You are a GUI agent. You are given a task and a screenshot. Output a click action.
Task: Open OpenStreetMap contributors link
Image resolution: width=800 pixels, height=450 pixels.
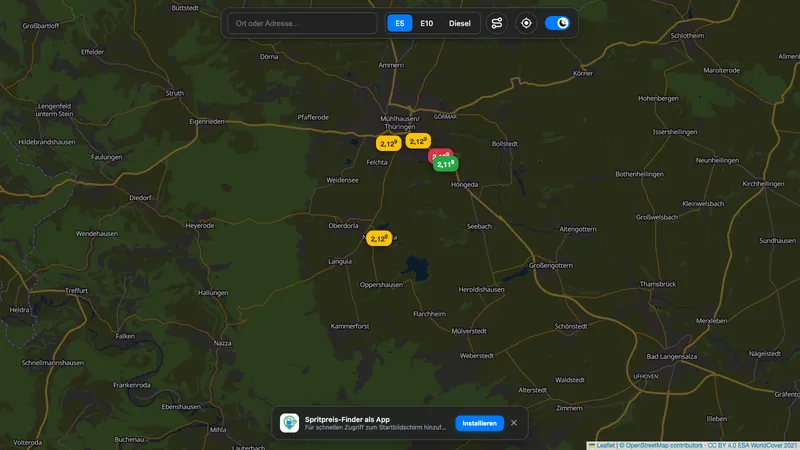664,445
